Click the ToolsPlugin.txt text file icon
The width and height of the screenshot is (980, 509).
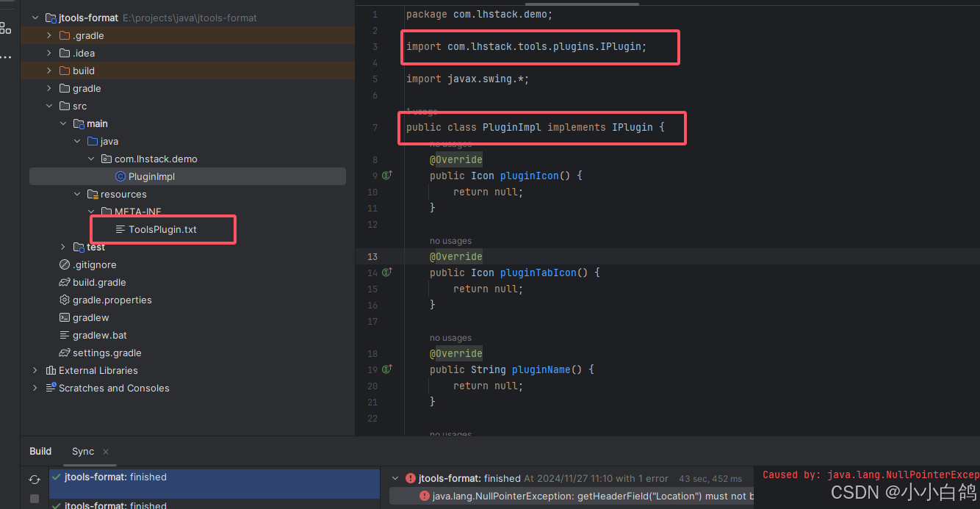[x=120, y=229]
